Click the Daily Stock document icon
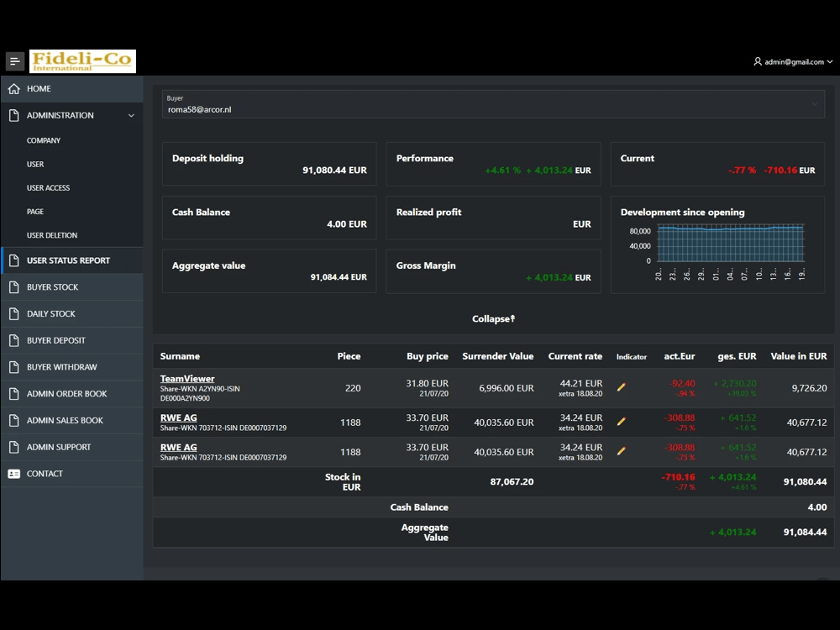This screenshot has width=840, height=630. (x=14, y=314)
